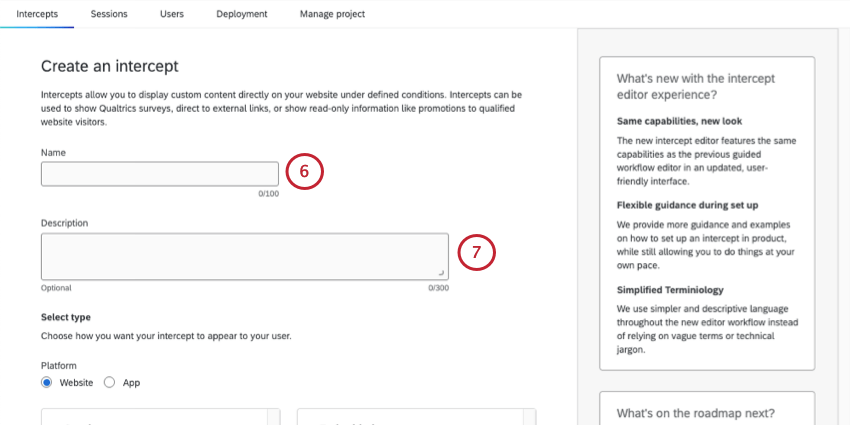Select the Manage project tab
This screenshot has width=850, height=425.
coord(332,14)
